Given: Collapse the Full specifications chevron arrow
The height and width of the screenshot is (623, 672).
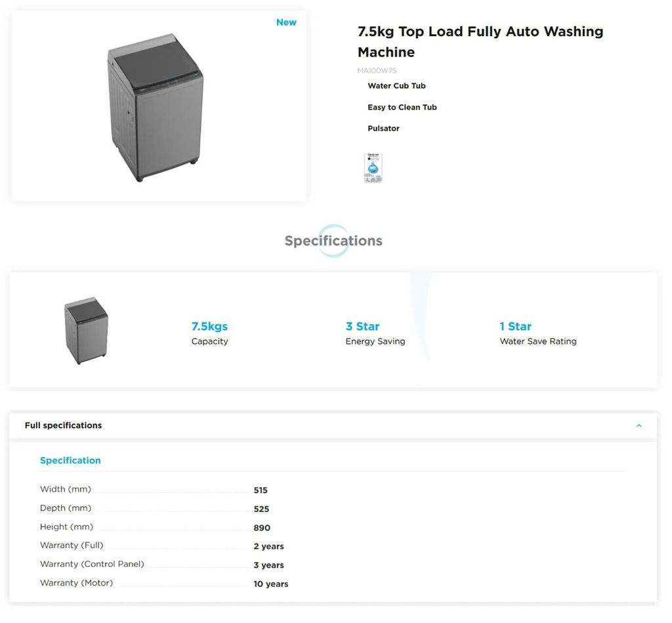Looking at the screenshot, I should (x=639, y=425).
